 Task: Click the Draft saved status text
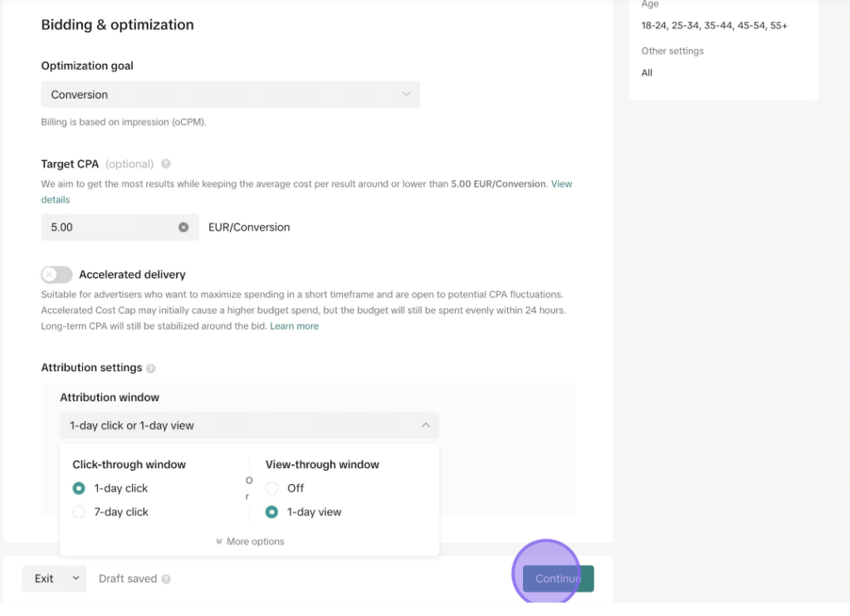point(128,579)
